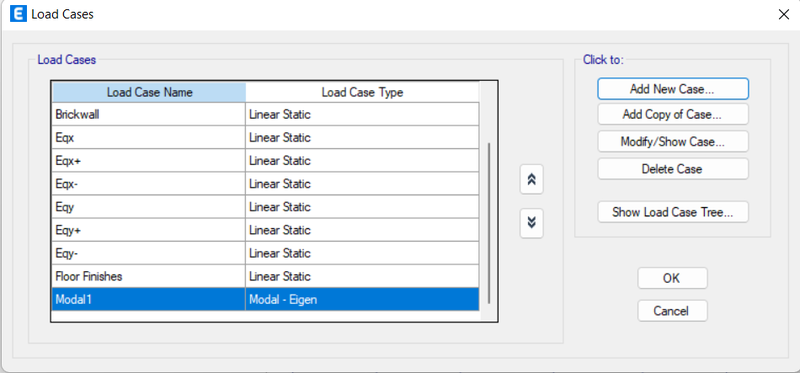Sort by Load Case Type column header
Image resolution: width=800 pixels, height=373 pixels.
click(362, 92)
